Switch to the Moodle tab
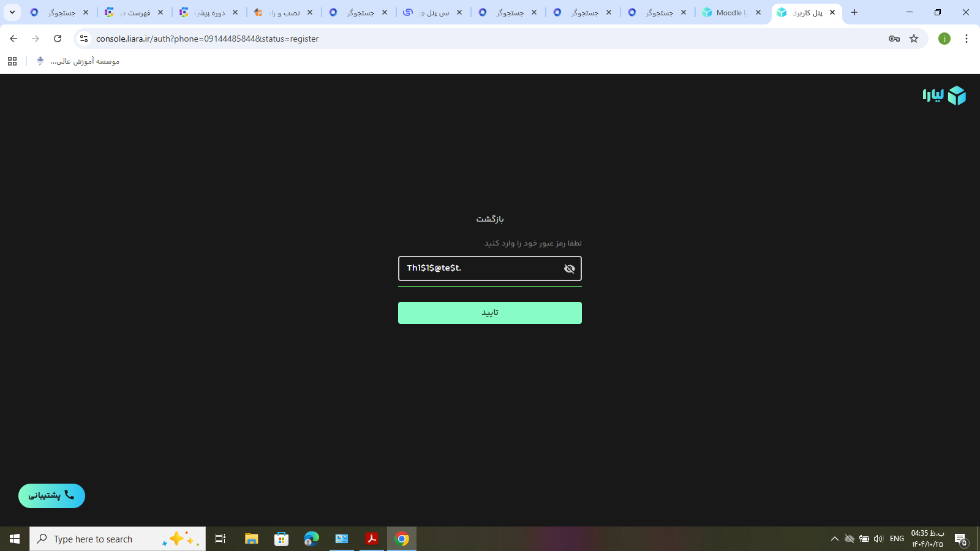This screenshot has height=551, width=980. click(x=729, y=12)
